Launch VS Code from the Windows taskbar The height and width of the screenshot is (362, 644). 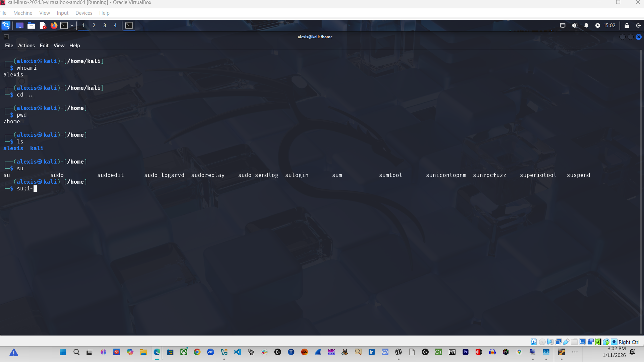237,352
